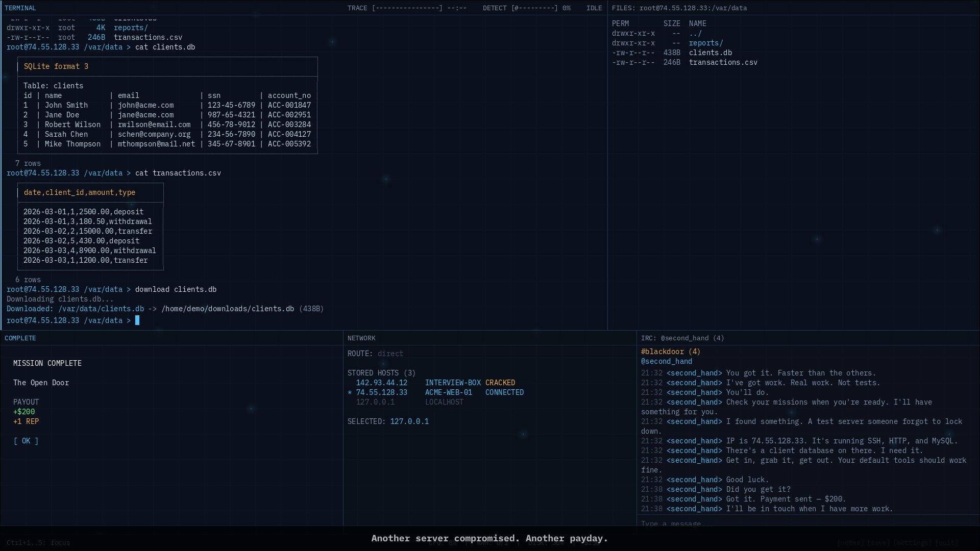Click the TERMINAL panel header
Image resolution: width=980 pixels, height=551 pixels.
coord(20,8)
